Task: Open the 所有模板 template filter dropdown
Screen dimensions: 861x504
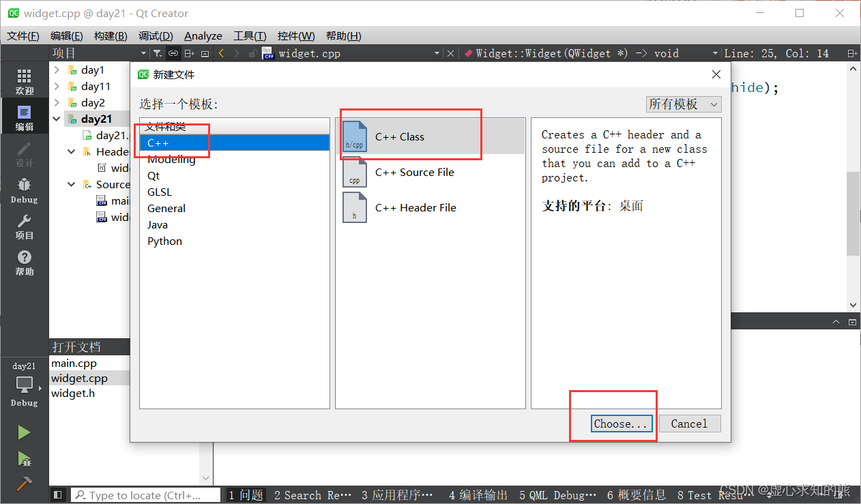Action: pos(684,104)
